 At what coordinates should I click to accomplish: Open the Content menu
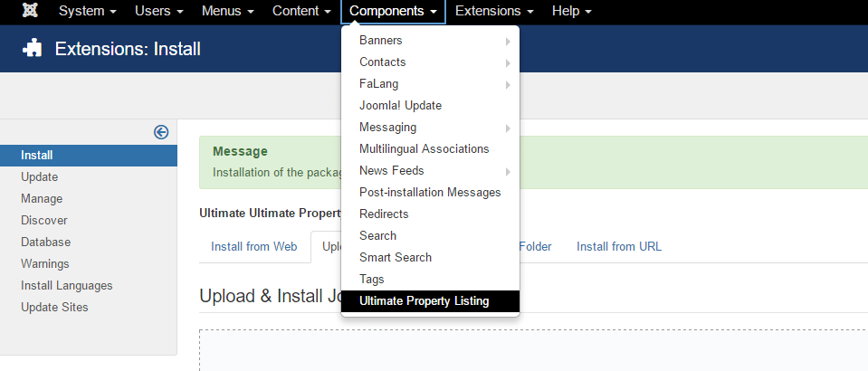(x=301, y=11)
